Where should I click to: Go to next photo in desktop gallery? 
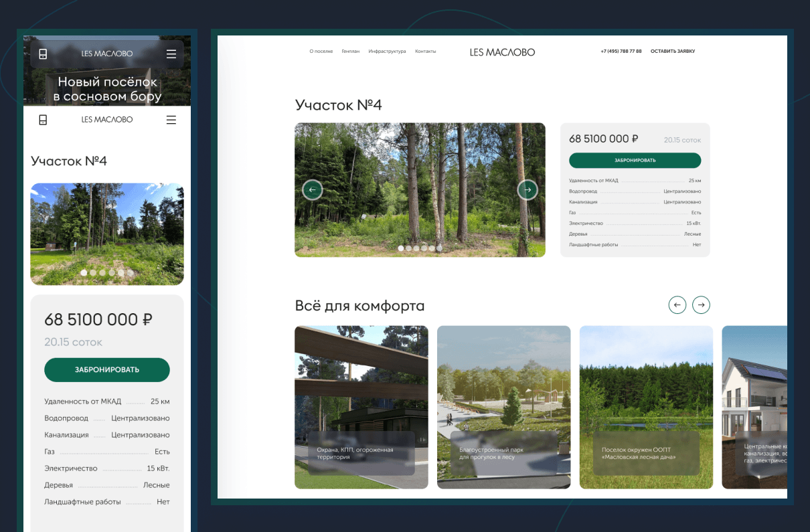(528, 190)
